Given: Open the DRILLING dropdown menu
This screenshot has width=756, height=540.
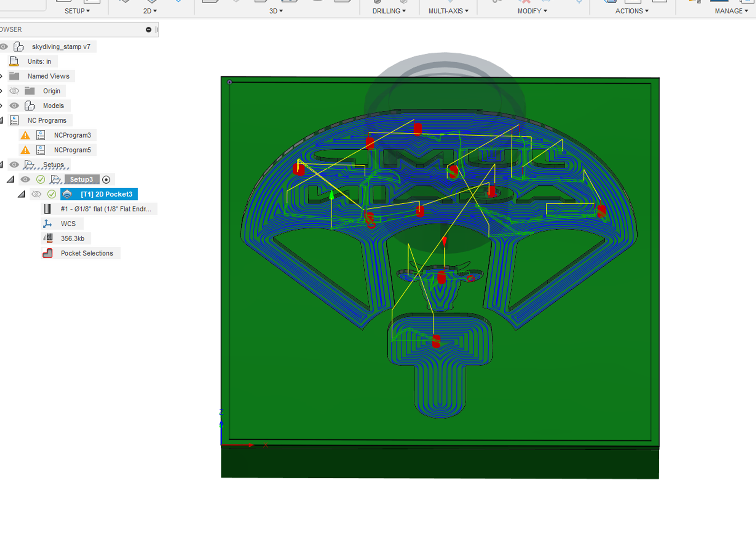Looking at the screenshot, I should (x=389, y=11).
